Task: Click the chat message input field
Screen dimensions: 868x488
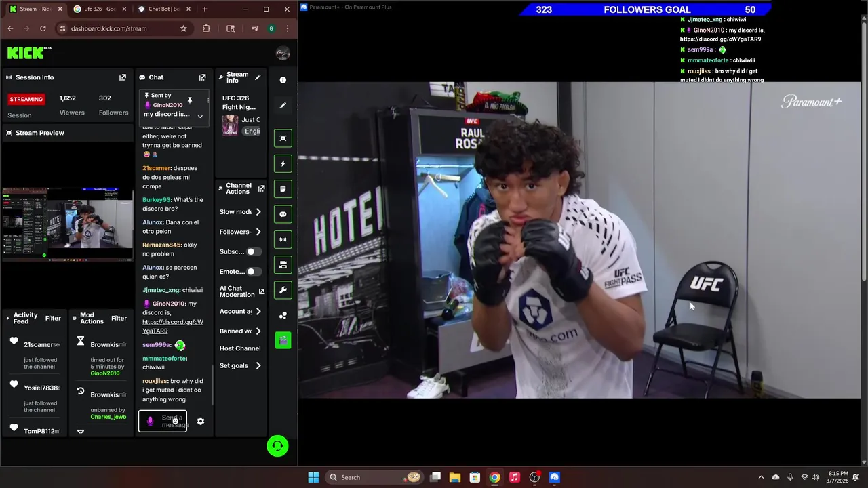Action: click(163, 421)
